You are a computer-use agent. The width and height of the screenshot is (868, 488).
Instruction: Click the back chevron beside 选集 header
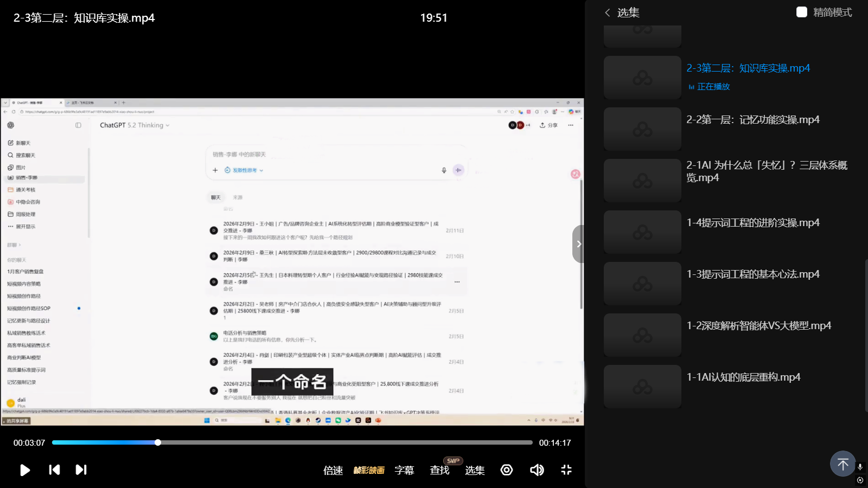point(608,12)
